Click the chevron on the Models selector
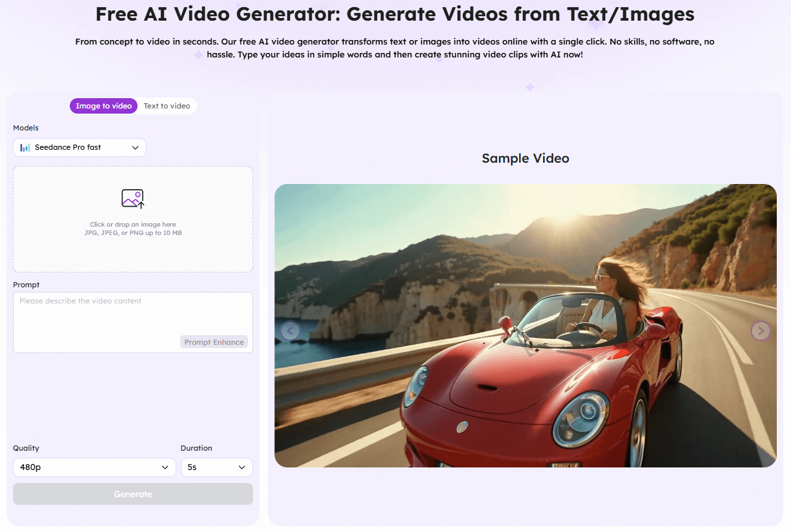Screen dimensions: 791x532 point(136,147)
